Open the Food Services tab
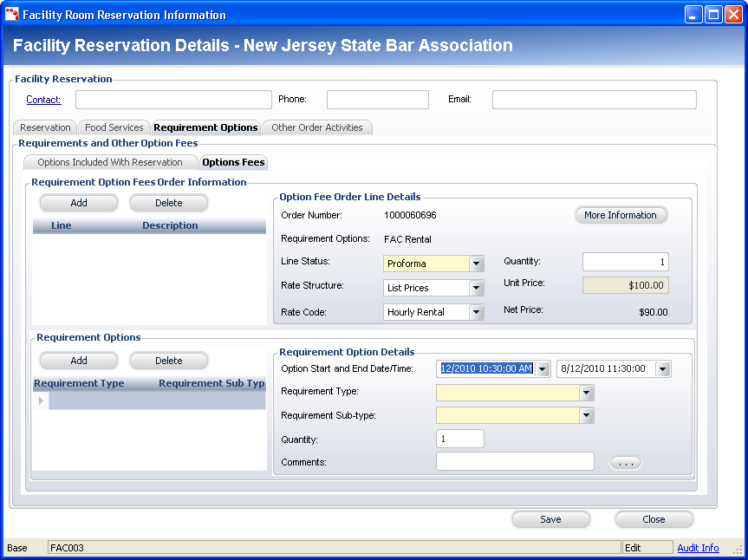The height and width of the screenshot is (560, 748). [114, 127]
